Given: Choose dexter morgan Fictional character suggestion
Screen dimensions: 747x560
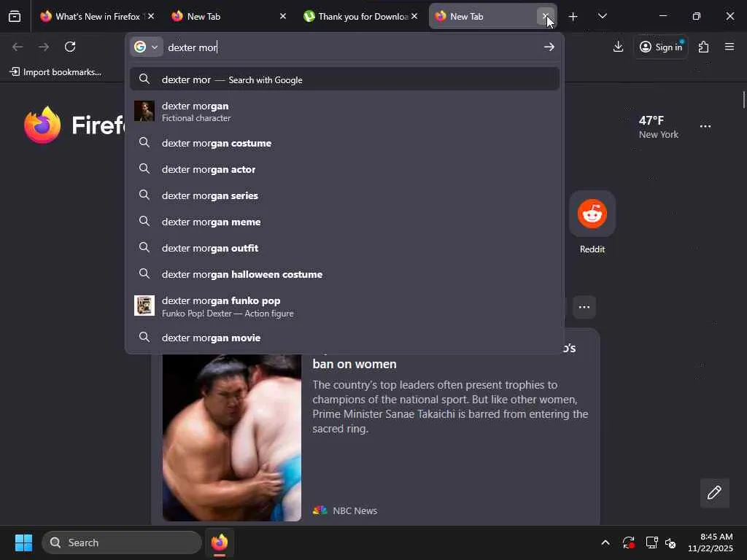Looking at the screenshot, I should [x=344, y=112].
